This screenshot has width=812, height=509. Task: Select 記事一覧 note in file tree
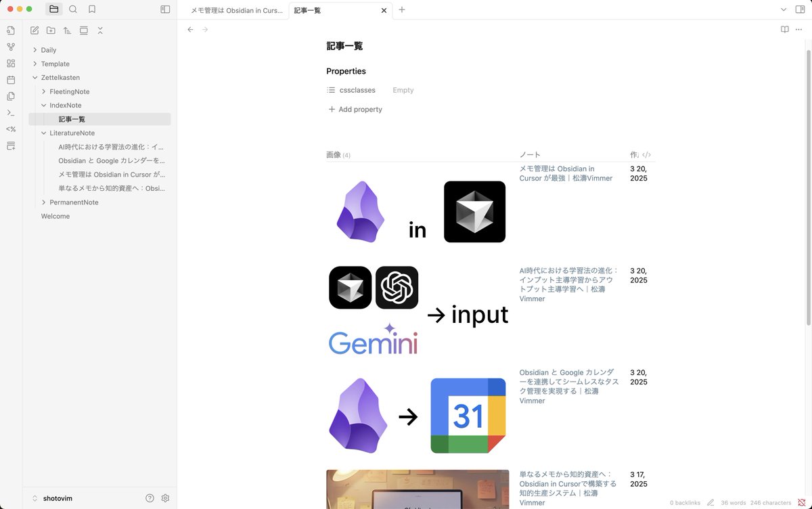(x=99, y=119)
